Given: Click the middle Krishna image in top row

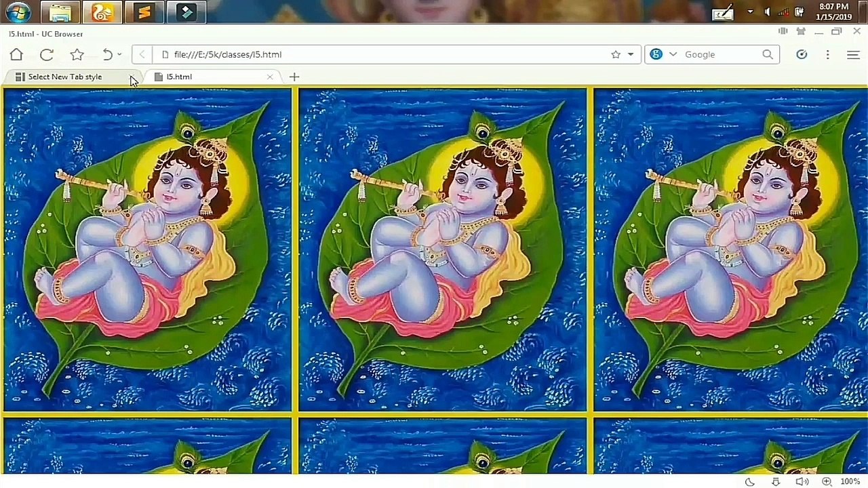Looking at the screenshot, I should (442, 250).
